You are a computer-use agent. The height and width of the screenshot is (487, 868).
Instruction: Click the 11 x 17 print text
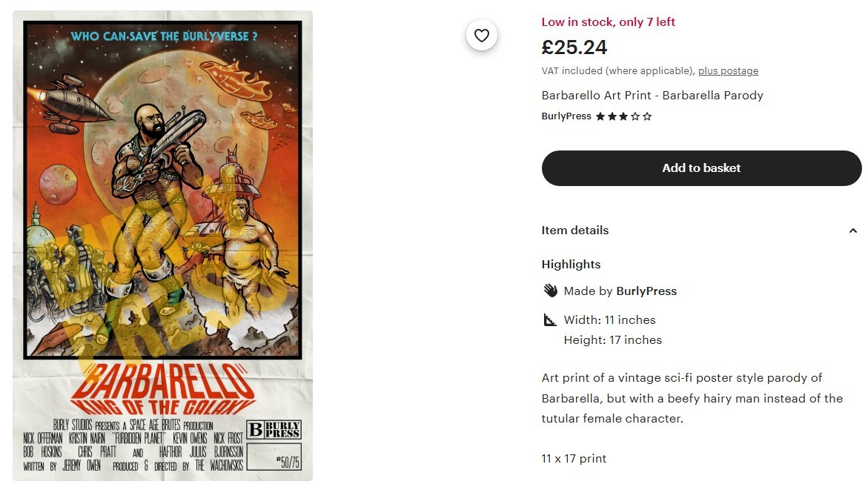tap(574, 459)
